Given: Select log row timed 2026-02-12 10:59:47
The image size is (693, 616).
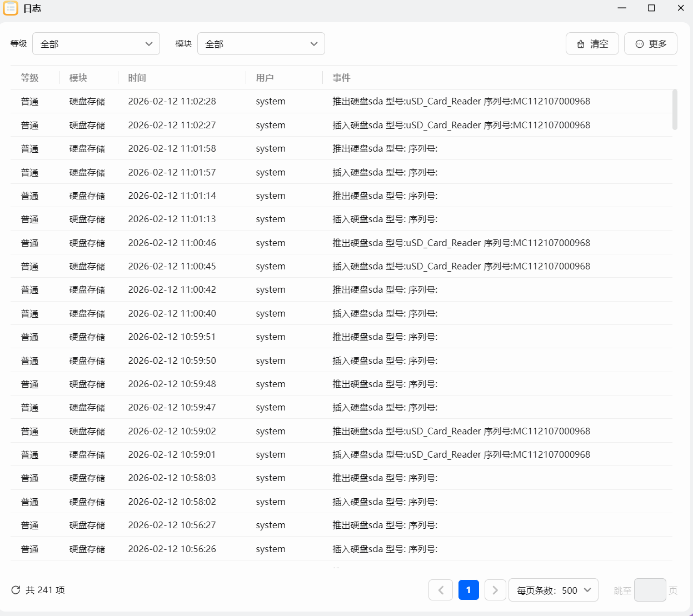Looking at the screenshot, I should (341, 407).
